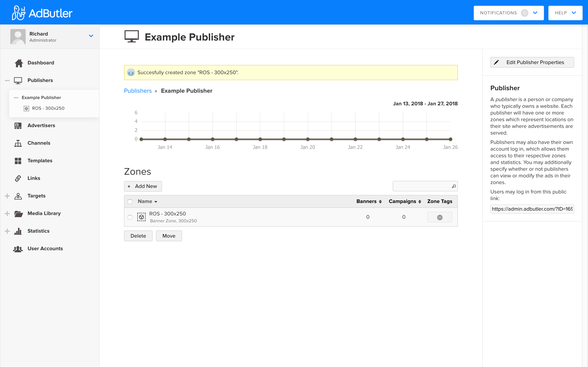This screenshot has height=367, width=588.
Task: Click the Add New zone button
Action: pos(143,186)
